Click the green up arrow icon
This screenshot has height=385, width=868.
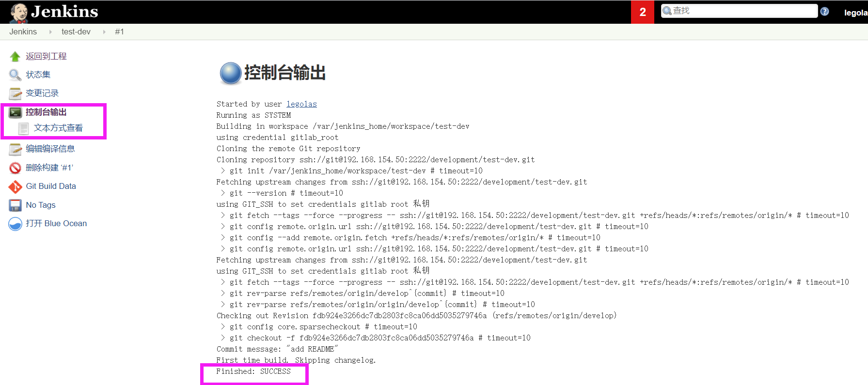(15, 57)
